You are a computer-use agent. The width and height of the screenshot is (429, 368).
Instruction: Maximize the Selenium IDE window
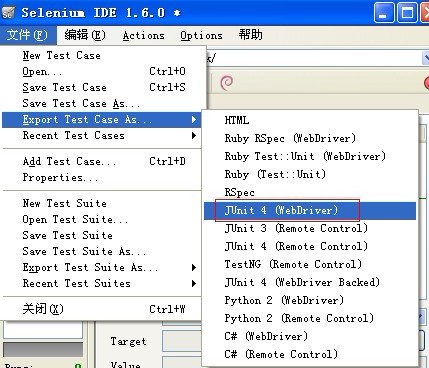(407, 13)
